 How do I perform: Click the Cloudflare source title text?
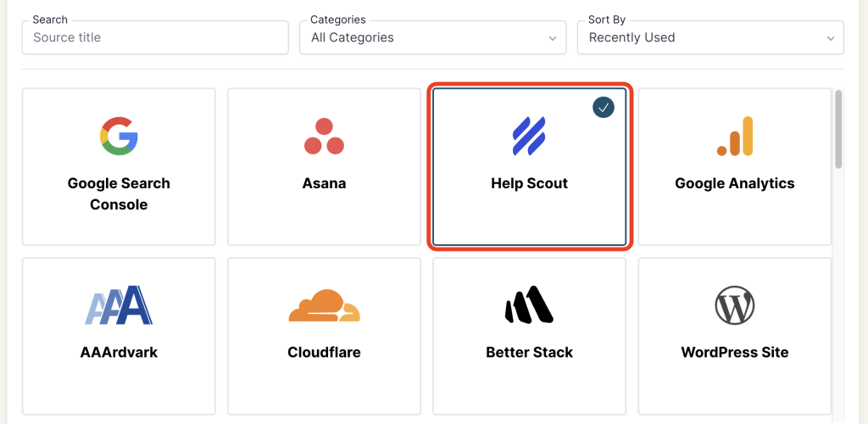point(324,352)
